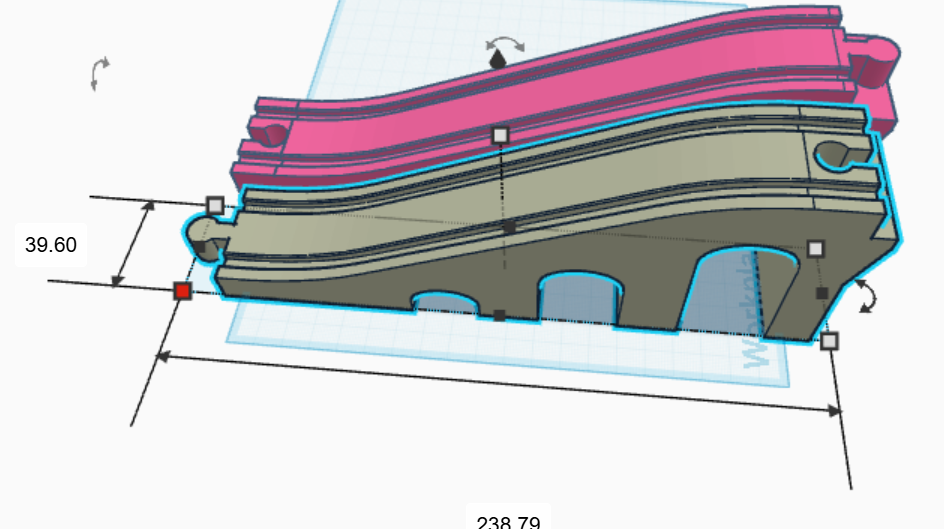
Task: Click the round peg on pink track
Action: (x=878, y=60)
